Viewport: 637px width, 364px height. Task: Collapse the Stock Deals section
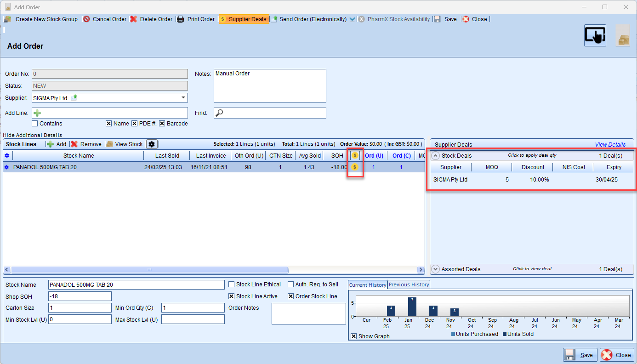(435, 156)
